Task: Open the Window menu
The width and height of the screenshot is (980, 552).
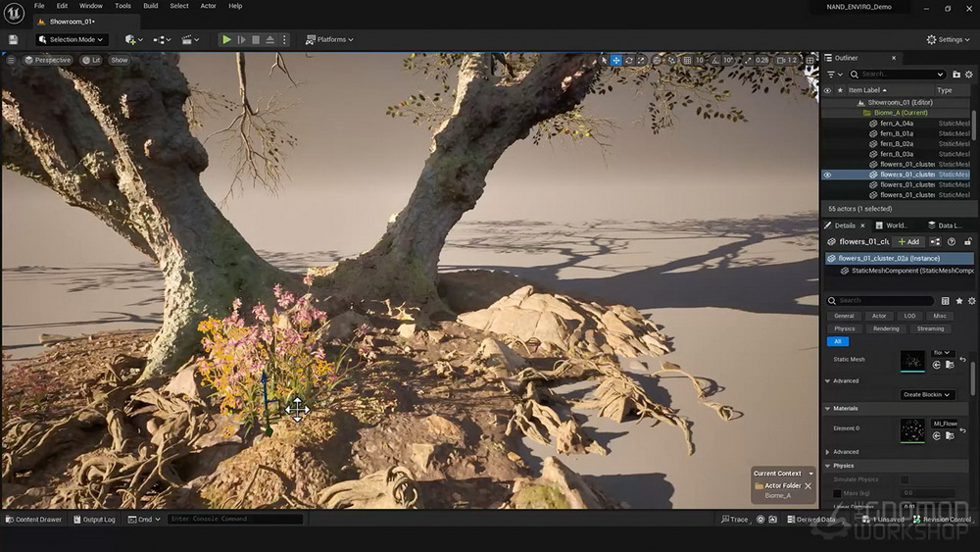Action: 90,6
